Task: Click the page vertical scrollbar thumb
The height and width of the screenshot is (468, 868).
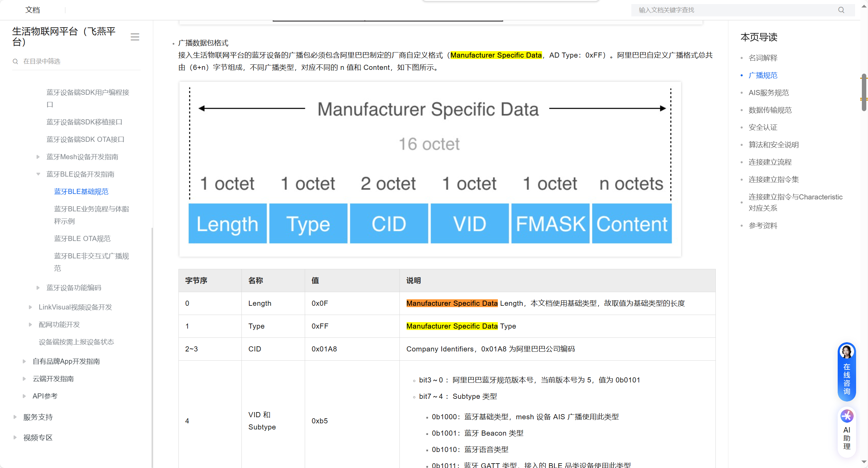Action: 864,92
